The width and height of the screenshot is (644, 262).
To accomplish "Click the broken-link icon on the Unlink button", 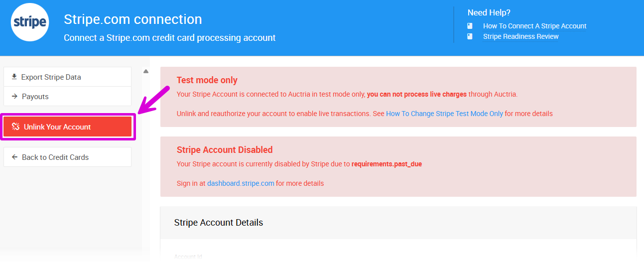I will coord(15,127).
